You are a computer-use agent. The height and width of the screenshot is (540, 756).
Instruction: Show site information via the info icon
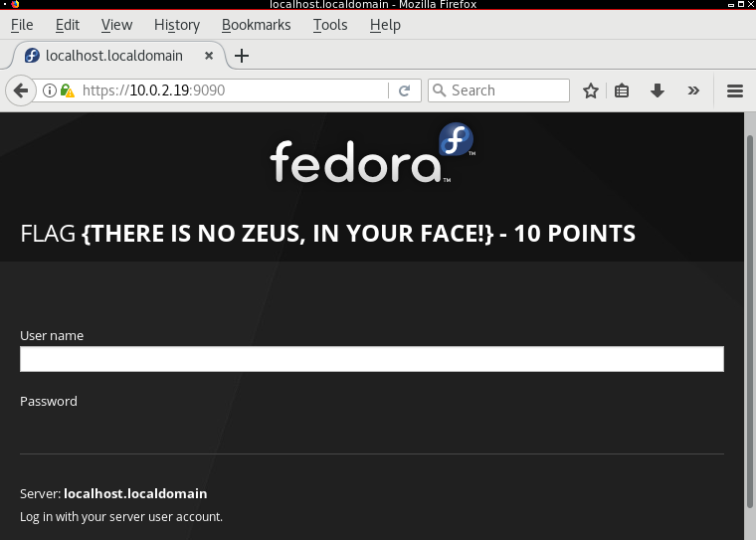pyautogui.click(x=49, y=90)
